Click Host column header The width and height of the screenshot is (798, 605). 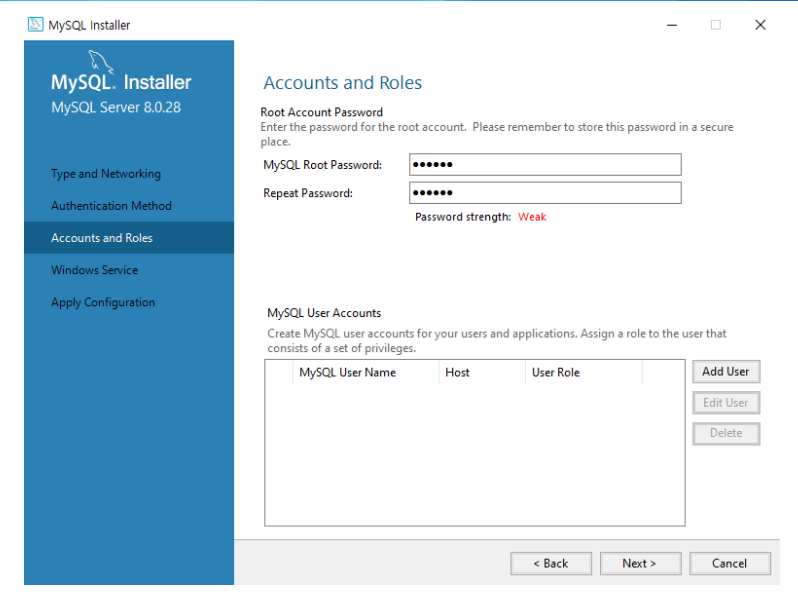point(482,372)
